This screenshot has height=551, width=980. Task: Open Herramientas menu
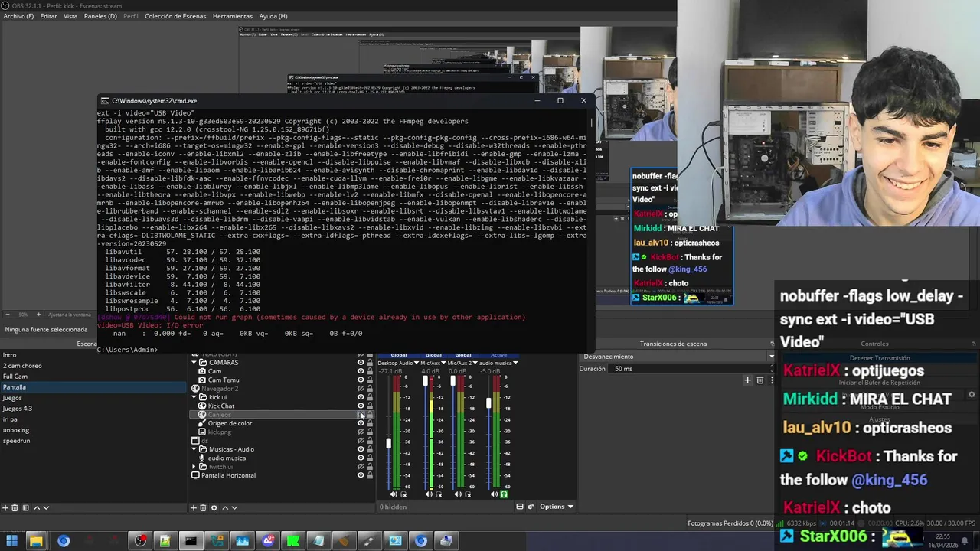click(x=233, y=16)
